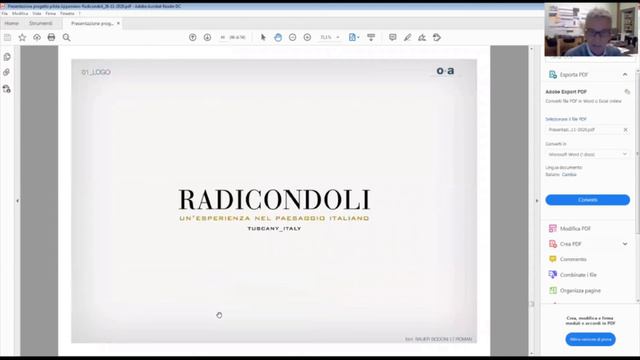Click the document vertical scrollbar
The image size is (640, 360).
pos(531,200)
